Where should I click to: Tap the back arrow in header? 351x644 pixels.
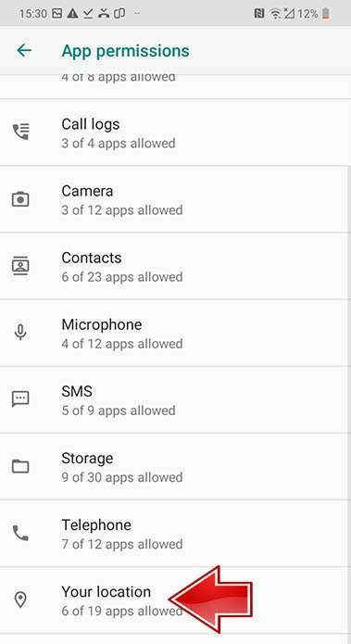[24, 51]
